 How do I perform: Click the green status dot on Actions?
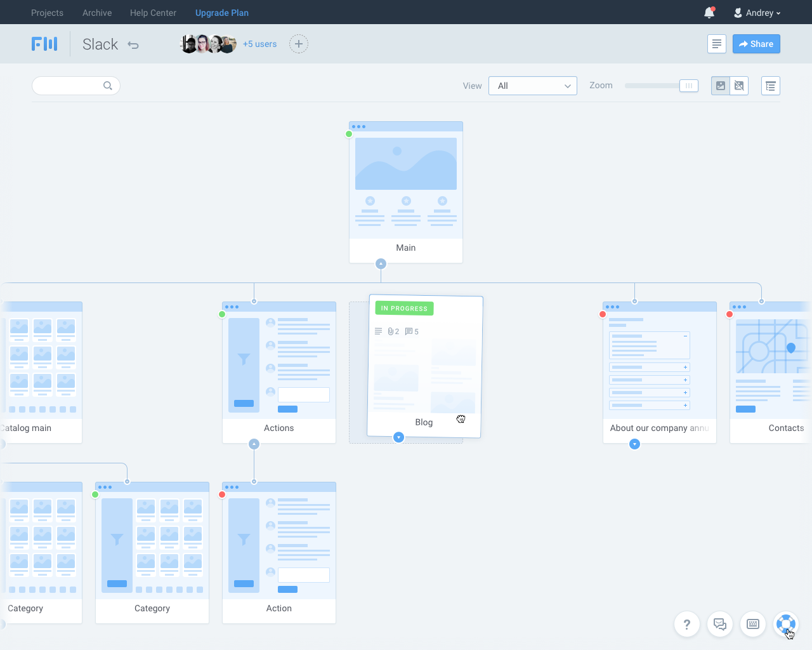222,314
